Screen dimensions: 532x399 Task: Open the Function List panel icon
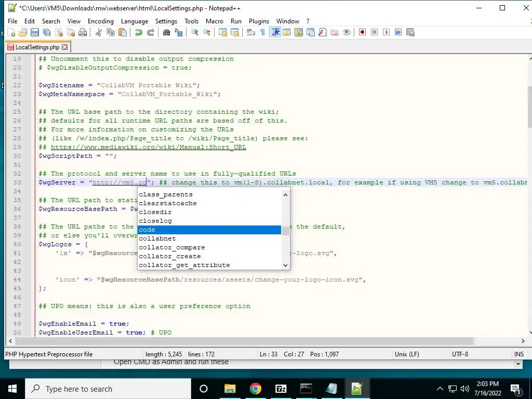[323, 32]
